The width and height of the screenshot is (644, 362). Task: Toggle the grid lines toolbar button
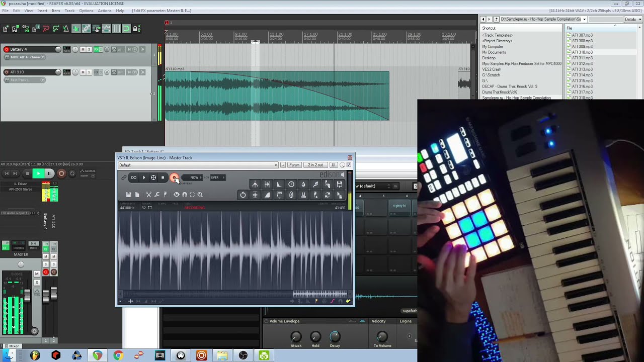pos(116,29)
